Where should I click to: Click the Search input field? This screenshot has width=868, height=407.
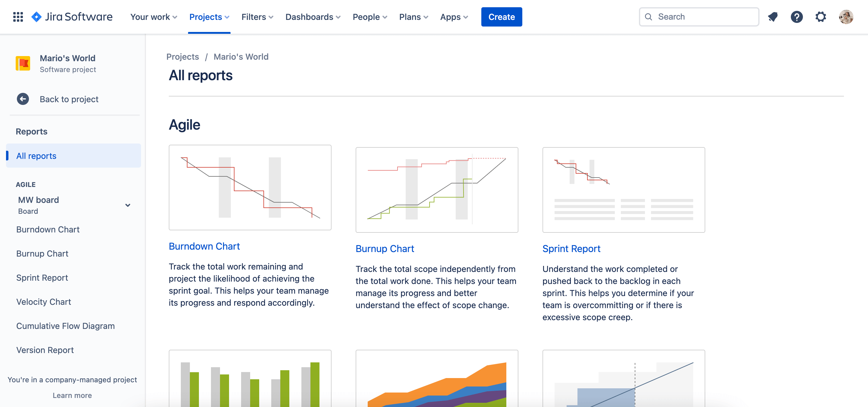coord(699,17)
